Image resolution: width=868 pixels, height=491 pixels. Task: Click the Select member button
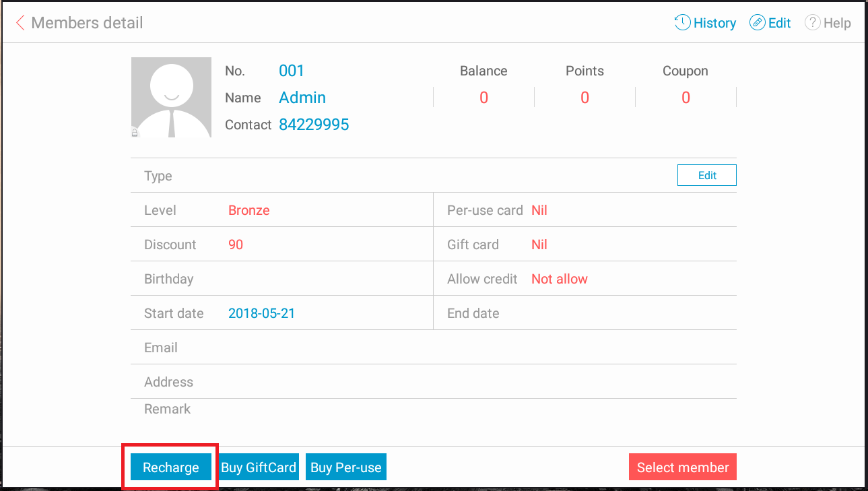[683, 467]
